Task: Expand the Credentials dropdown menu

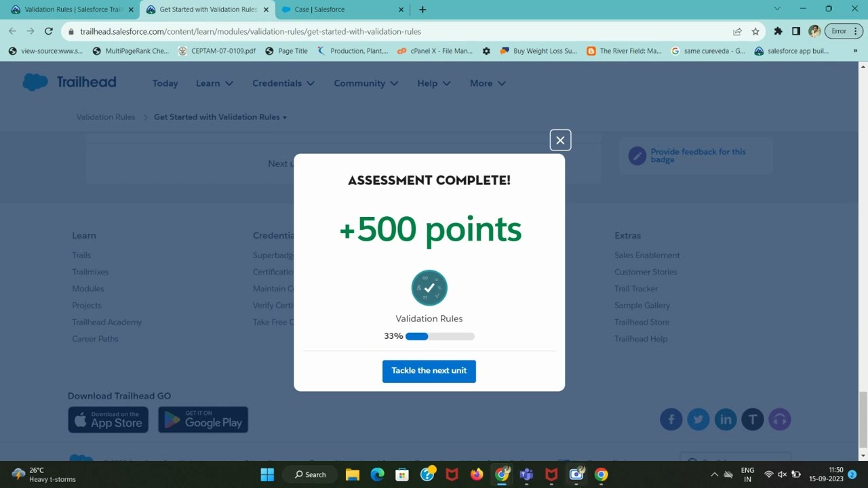Action: (283, 83)
